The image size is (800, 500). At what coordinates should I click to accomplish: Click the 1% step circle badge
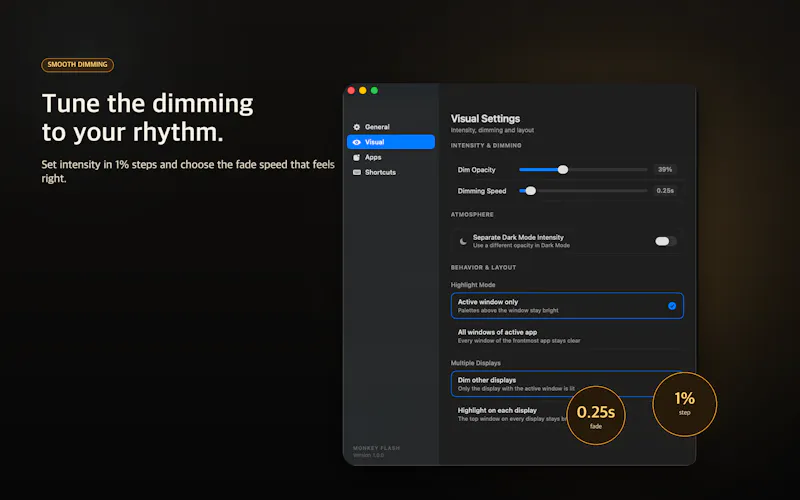coord(685,404)
